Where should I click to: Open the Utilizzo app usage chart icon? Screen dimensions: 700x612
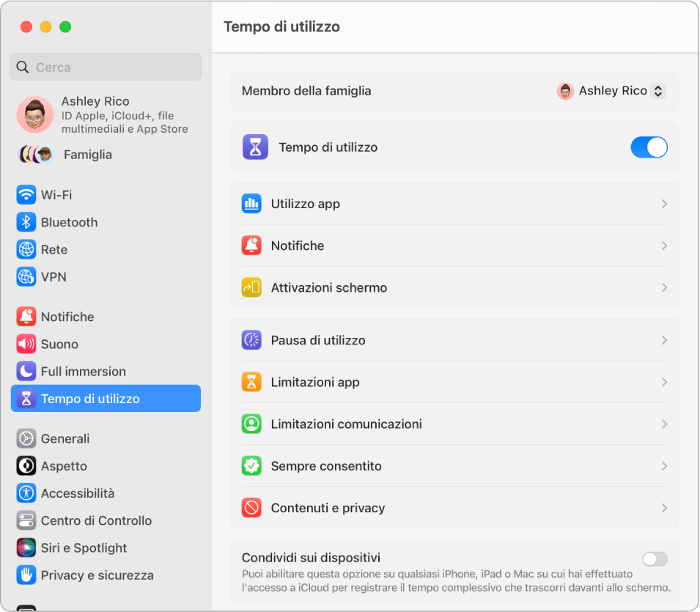pos(251,204)
